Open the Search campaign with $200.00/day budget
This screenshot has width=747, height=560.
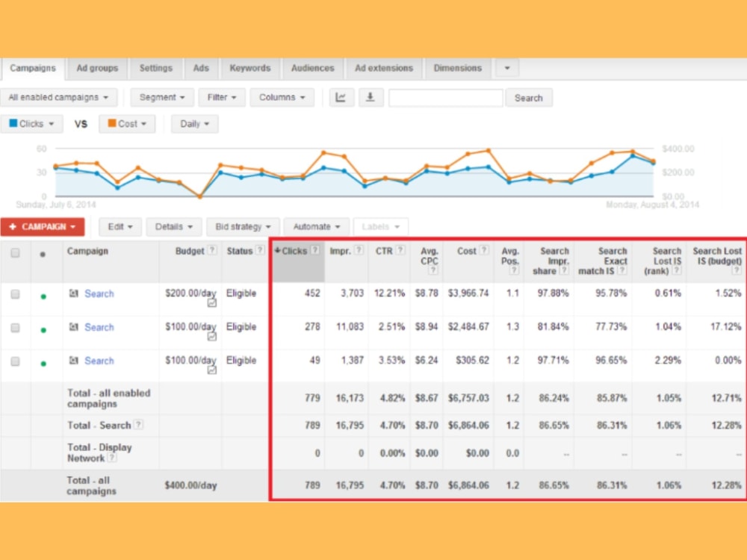99,293
